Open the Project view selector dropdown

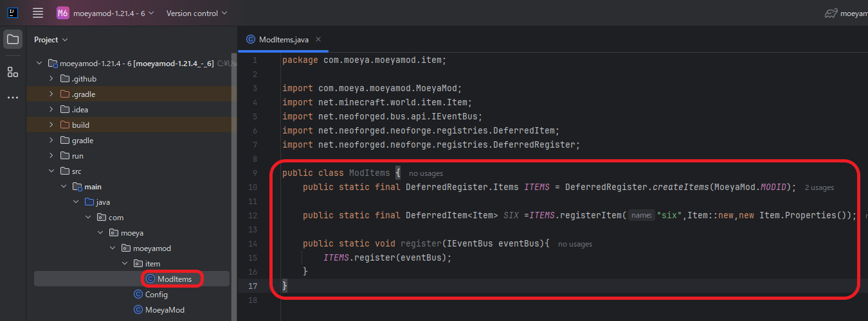click(51, 40)
